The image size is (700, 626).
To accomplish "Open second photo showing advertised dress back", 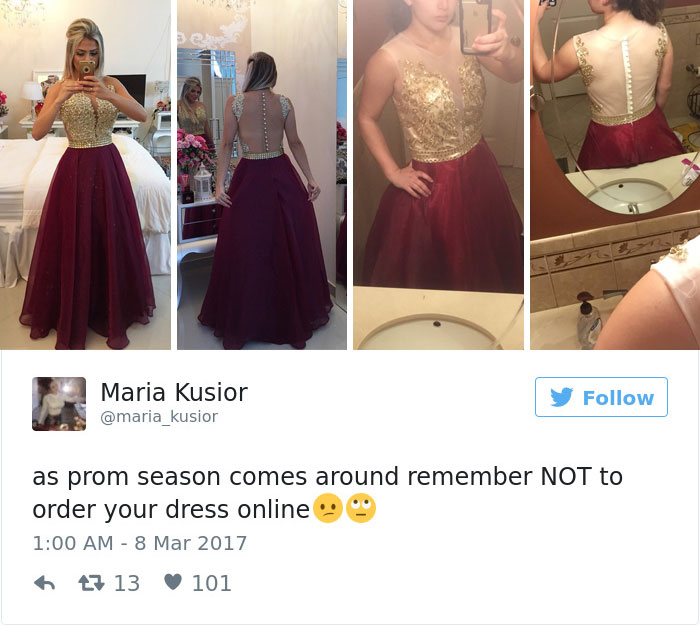I will (x=262, y=175).
